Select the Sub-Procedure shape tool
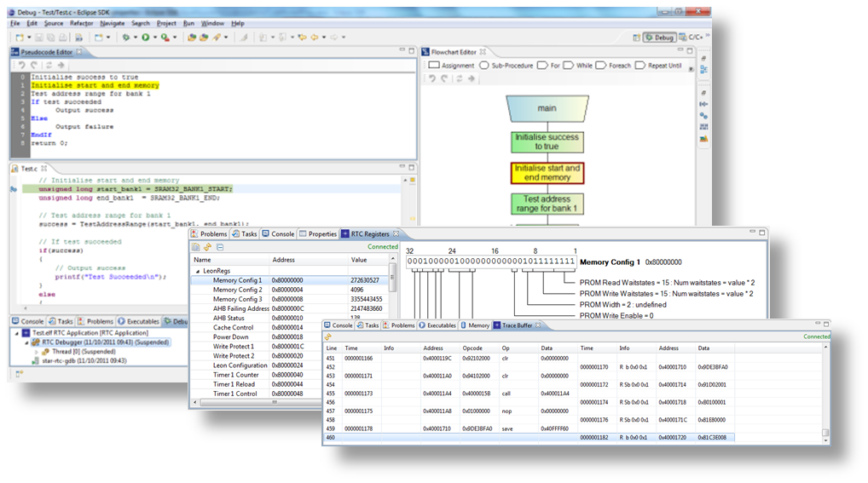The image size is (868, 483). tap(509, 65)
